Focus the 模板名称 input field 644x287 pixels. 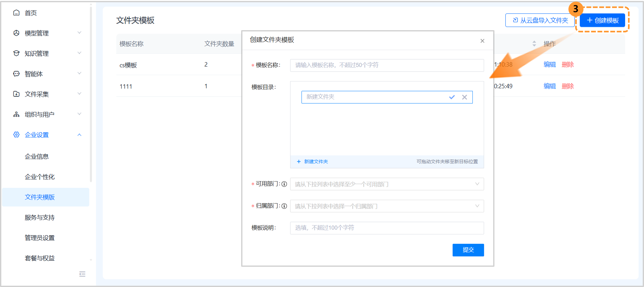click(387, 65)
